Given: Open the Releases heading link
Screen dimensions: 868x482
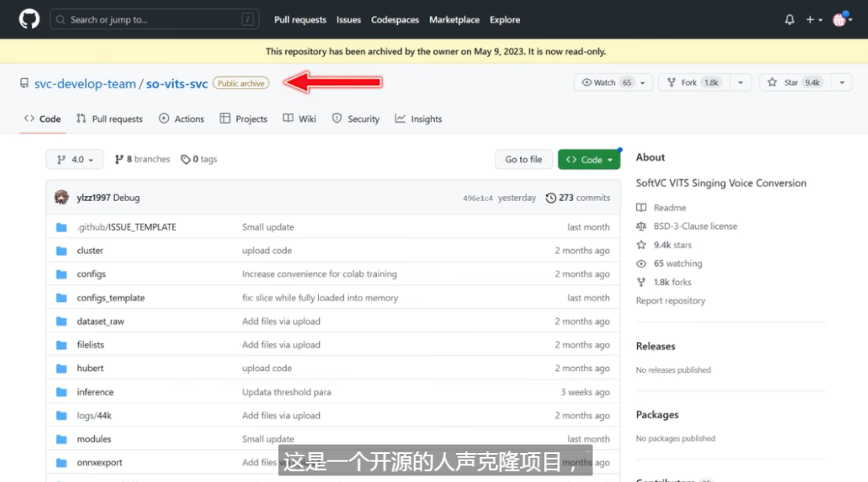Looking at the screenshot, I should [x=656, y=346].
